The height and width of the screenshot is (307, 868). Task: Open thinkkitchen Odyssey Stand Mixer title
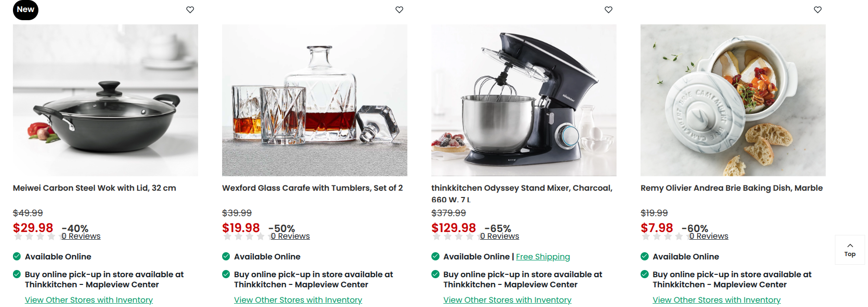(x=522, y=194)
